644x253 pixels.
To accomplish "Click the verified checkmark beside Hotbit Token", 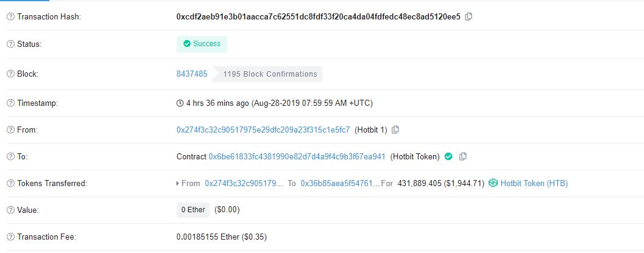I will point(448,156).
